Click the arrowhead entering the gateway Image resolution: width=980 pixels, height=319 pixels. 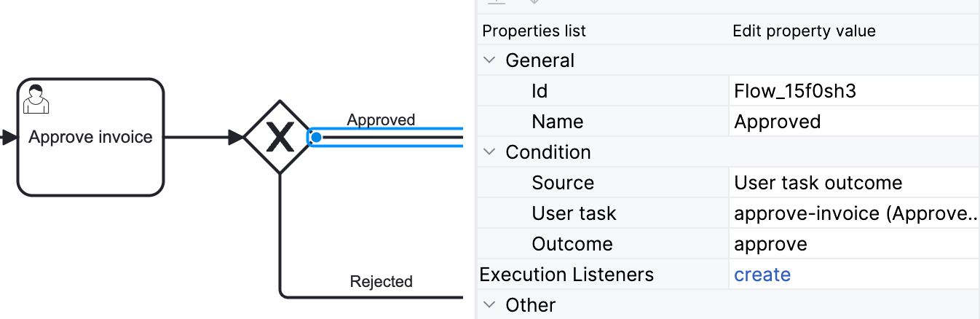(x=236, y=137)
